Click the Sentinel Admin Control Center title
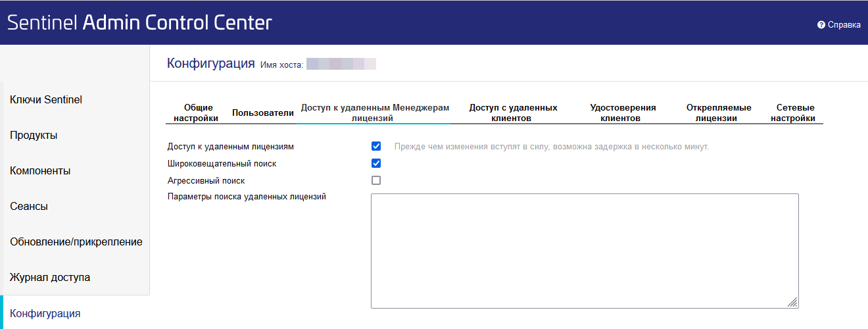 (x=139, y=23)
